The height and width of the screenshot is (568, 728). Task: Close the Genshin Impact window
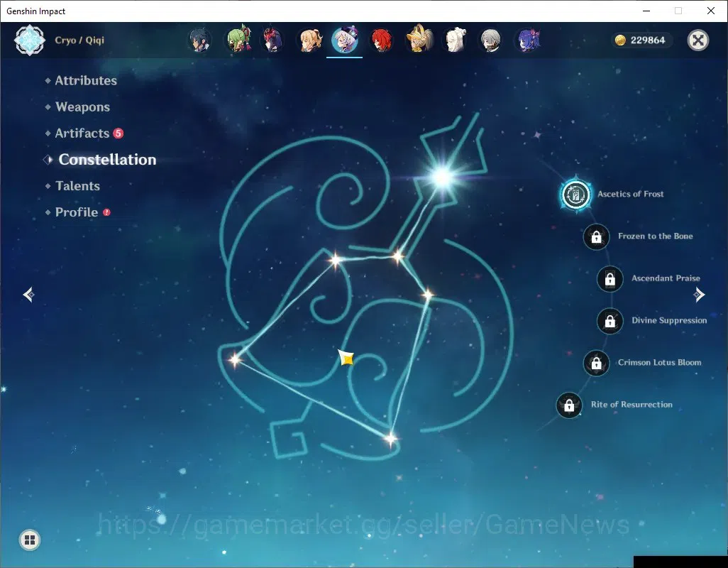711,11
